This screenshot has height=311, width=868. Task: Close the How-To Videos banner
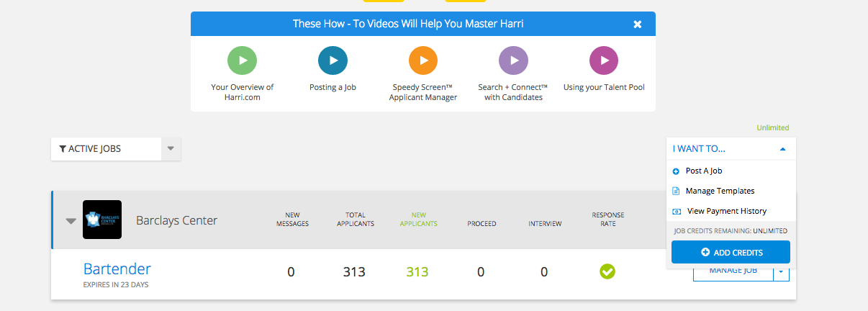[637, 24]
